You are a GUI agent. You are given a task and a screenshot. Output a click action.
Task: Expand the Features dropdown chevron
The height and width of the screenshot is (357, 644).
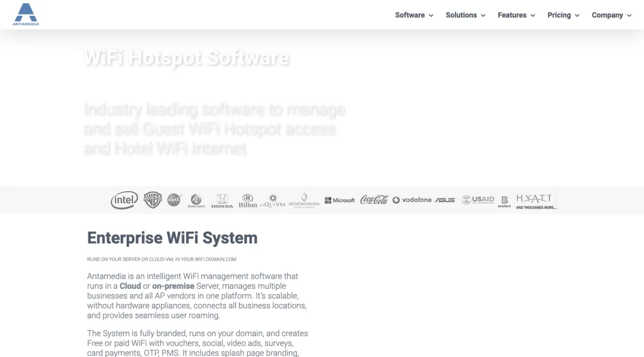[533, 16]
